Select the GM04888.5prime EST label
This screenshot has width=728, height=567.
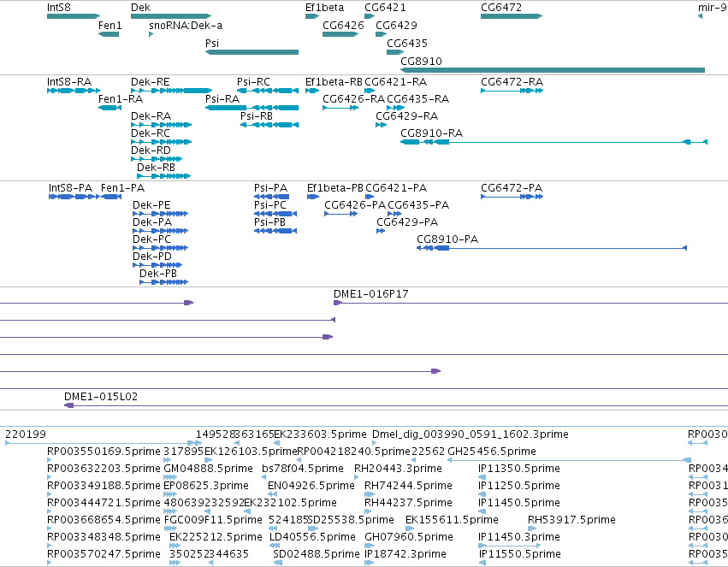coord(209,469)
